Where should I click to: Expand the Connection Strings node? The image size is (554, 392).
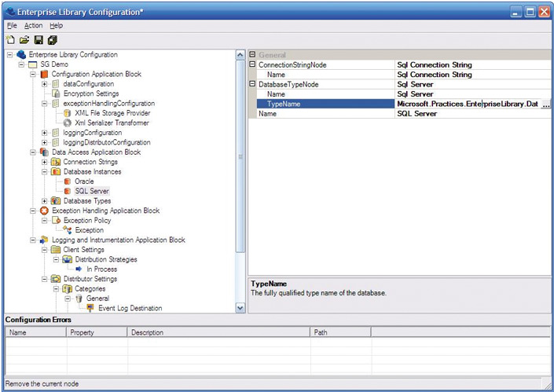[45, 162]
